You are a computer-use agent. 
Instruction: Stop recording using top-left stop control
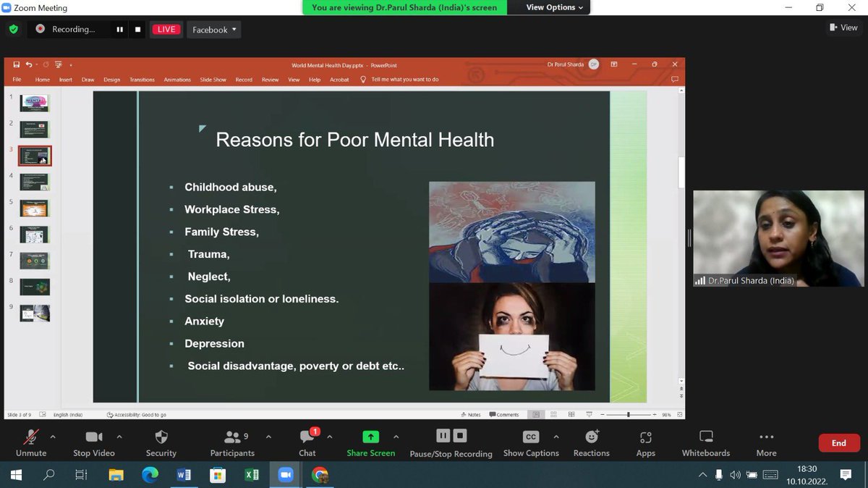(138, 30)
